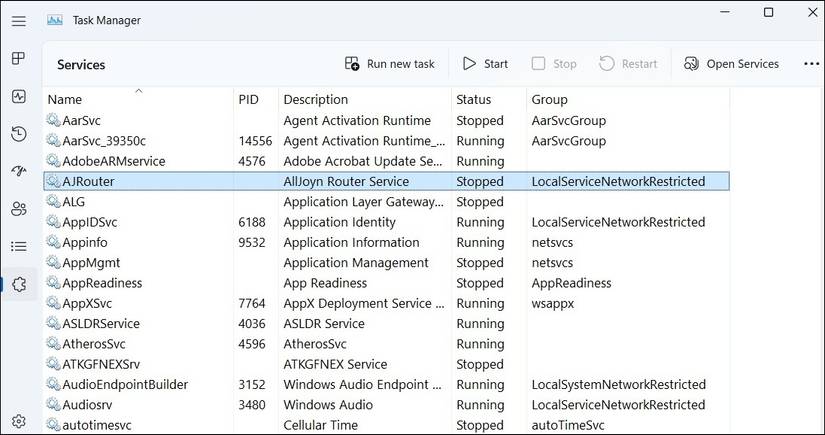The image size is (825, 435).
Task: Sort list by Status column header
Action: [x=474, y=100]
